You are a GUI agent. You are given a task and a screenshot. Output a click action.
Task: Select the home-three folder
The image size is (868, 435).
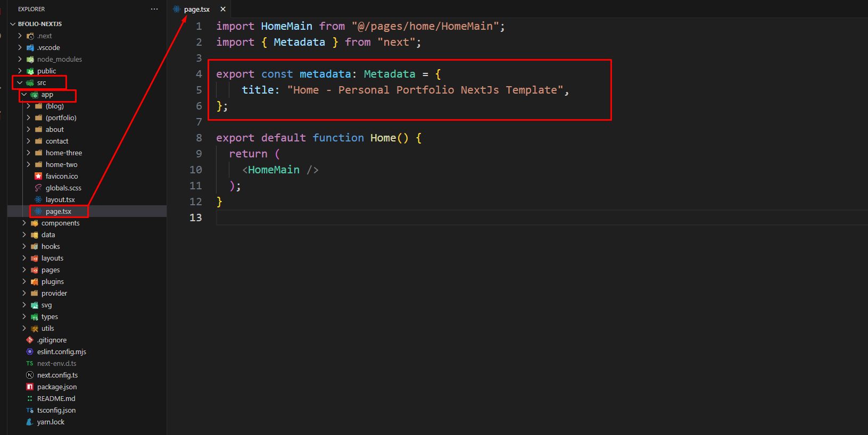coord(63,153)
